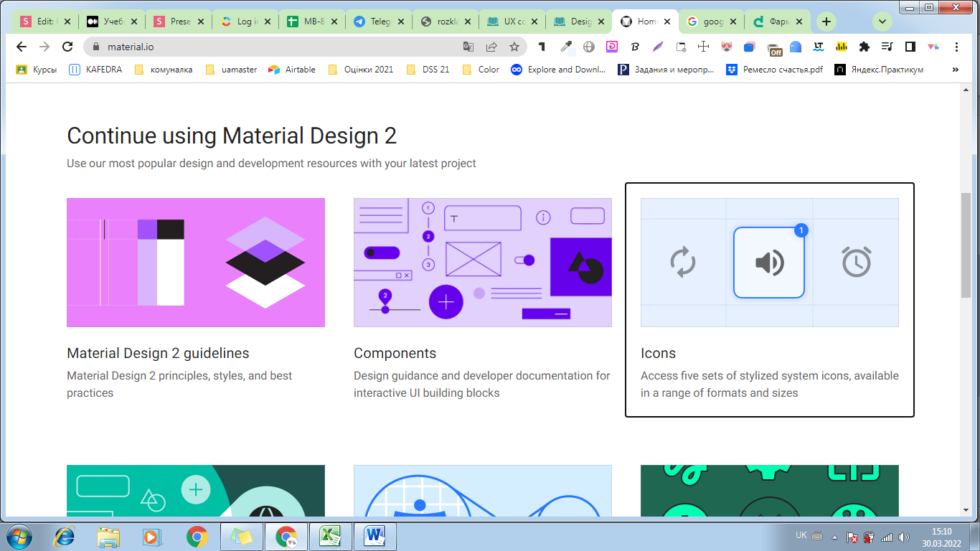This screenshot has width=980, height=551.
Task: Show hidden system tray icons arrow
Action: [834, 537]
